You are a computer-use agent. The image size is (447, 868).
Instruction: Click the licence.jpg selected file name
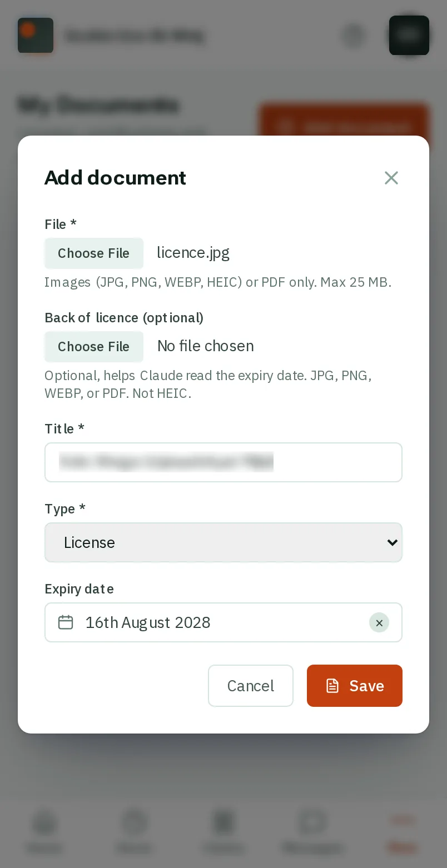(193, 253)
